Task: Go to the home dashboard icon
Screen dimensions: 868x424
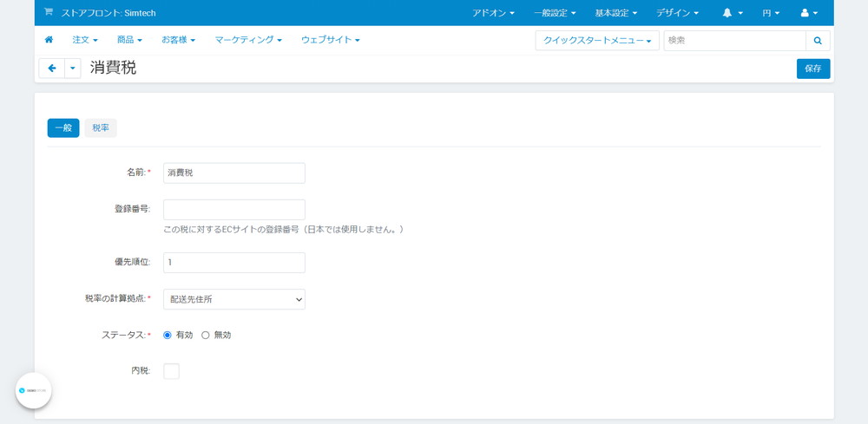Action: point(49,40)
